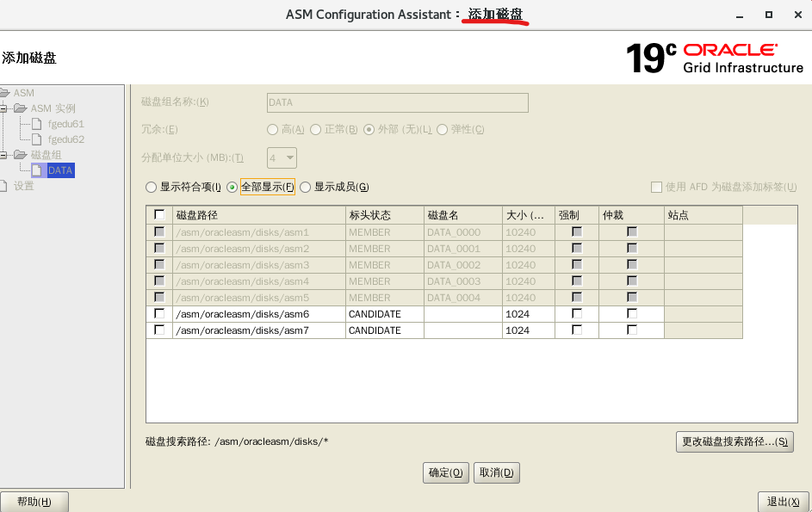
Task: Collapse the 磁盘组 tree node
Action: [3, 155]
